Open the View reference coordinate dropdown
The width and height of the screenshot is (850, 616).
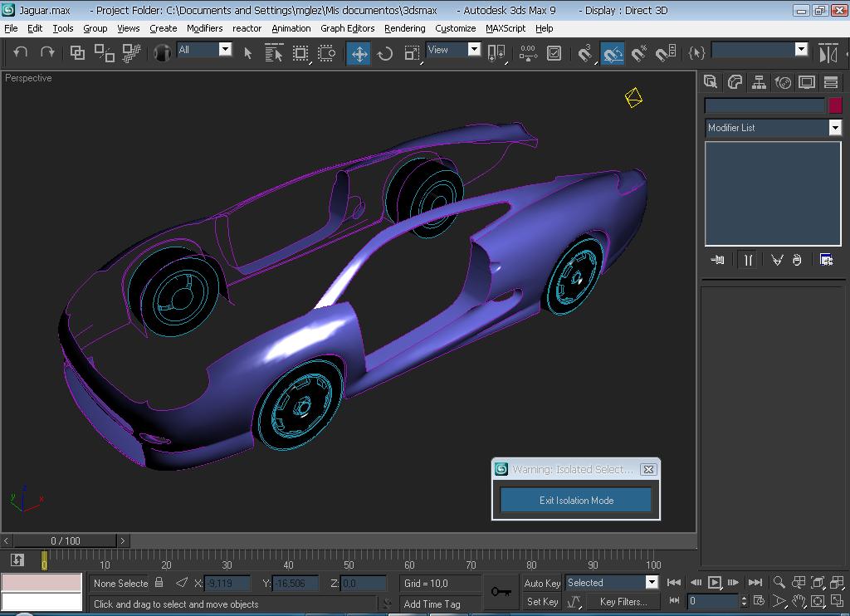pyautogui.click(x=474, y=50)
